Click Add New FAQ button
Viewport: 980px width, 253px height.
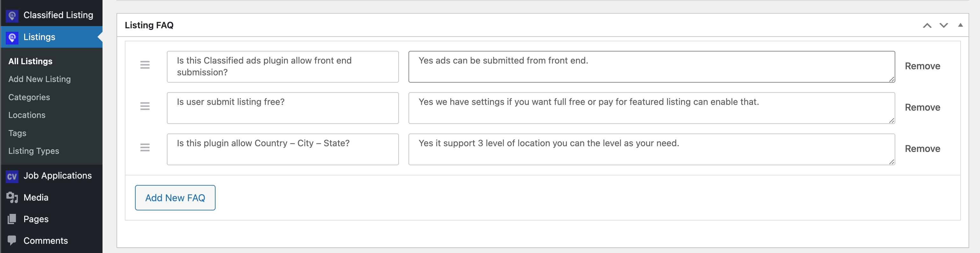(x=175, y=198)
